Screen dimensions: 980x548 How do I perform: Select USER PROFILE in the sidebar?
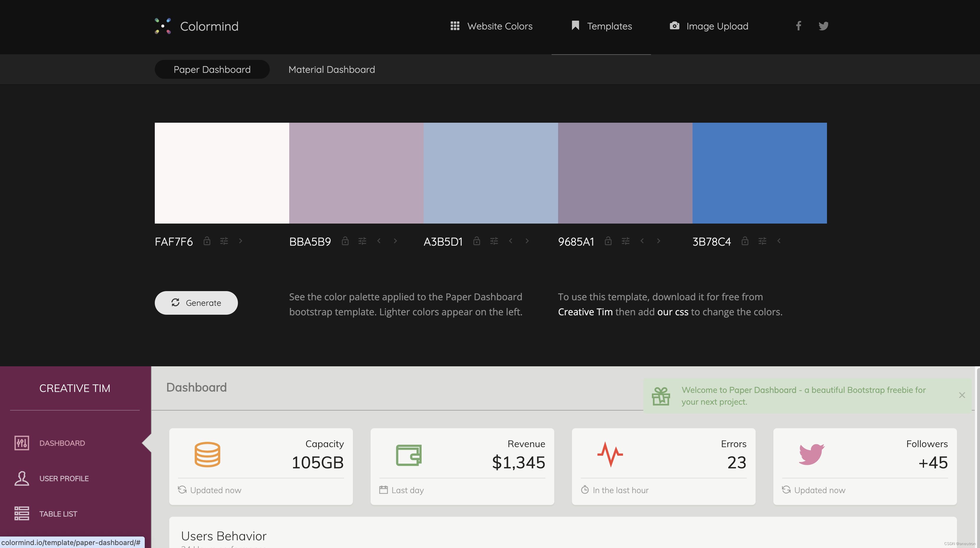64,478
